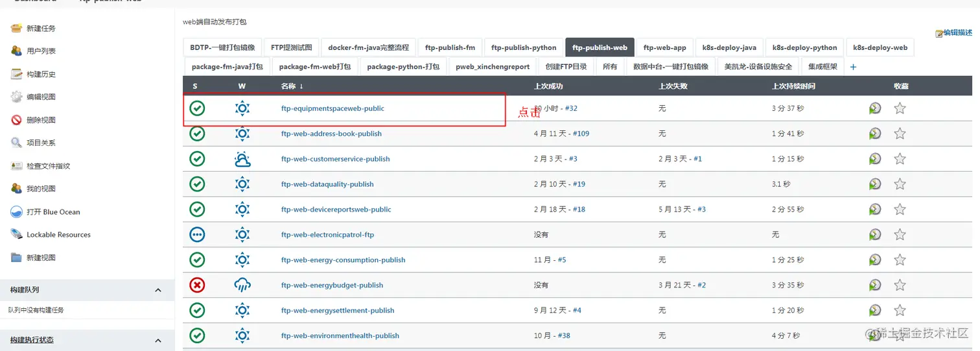The width and height of the screenshot is (980, 351).
Task: Open last success build #32
Action: [x=571, y=108]
